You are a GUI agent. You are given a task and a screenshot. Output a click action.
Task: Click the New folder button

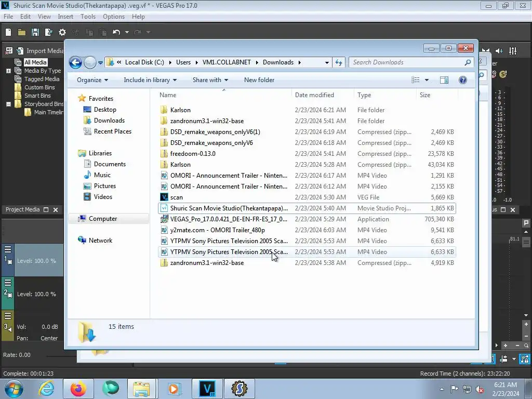point(259,80)
